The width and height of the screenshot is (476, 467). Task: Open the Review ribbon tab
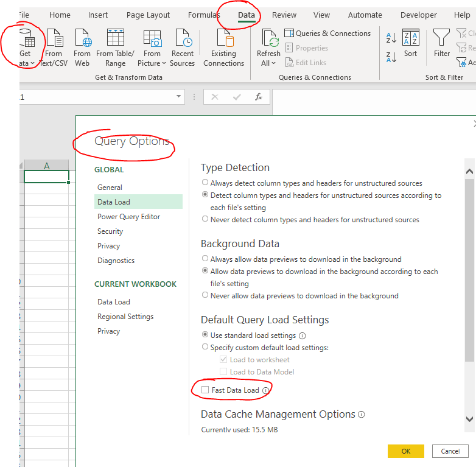point(284,15)
